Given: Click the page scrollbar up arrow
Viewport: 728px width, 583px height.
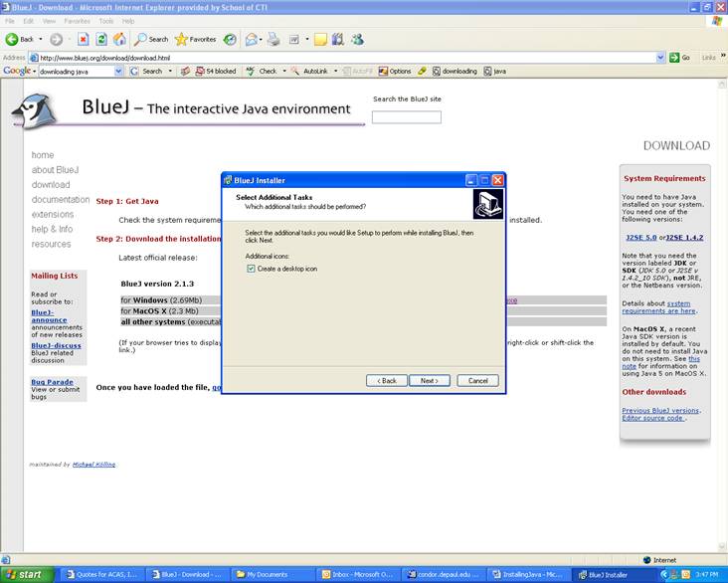Looking at the screenshot, I should [x=721, y=85].
